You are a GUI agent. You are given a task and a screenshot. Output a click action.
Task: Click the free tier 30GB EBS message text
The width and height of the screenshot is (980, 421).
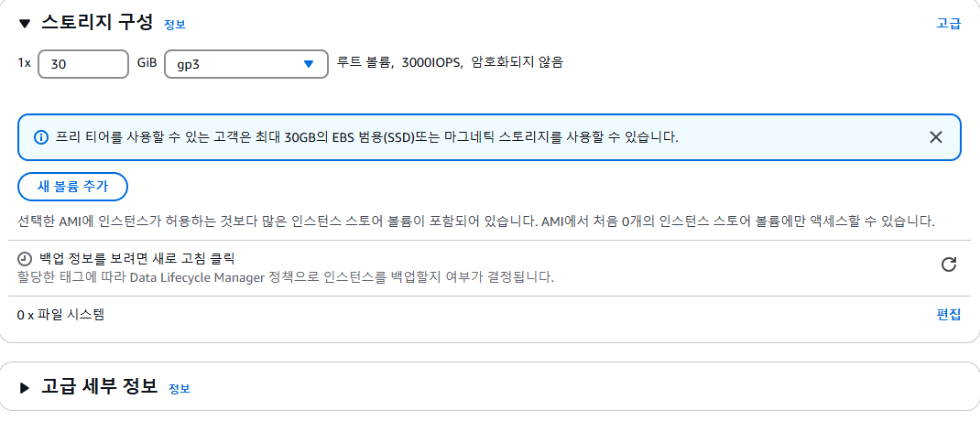pos(367,137)
